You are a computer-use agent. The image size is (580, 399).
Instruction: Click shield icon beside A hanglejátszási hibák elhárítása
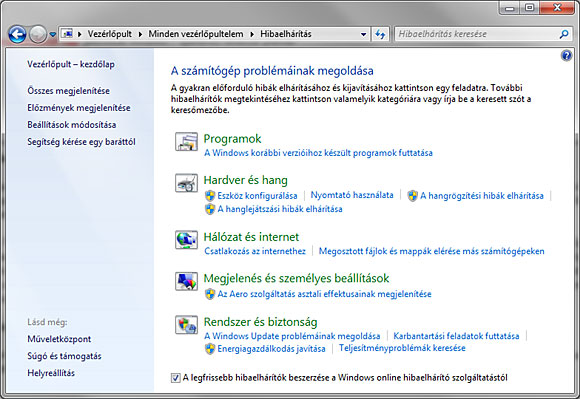tap(210, 209)
